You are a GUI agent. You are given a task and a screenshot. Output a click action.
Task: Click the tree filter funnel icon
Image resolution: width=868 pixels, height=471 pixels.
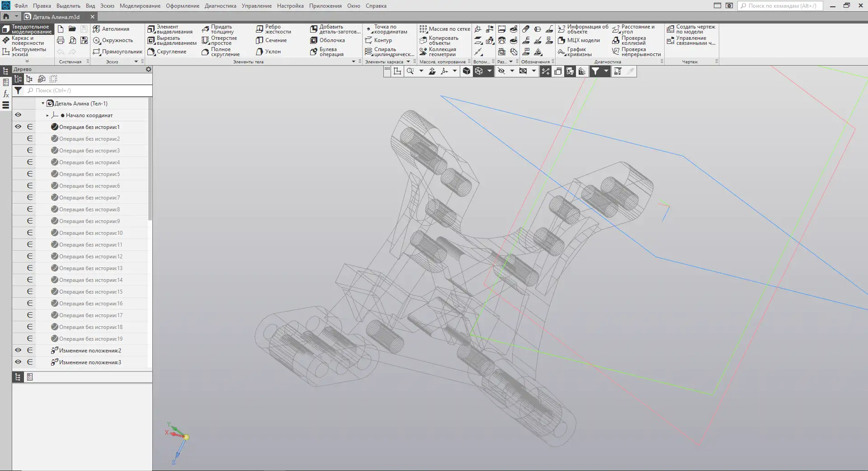[18, 90]
